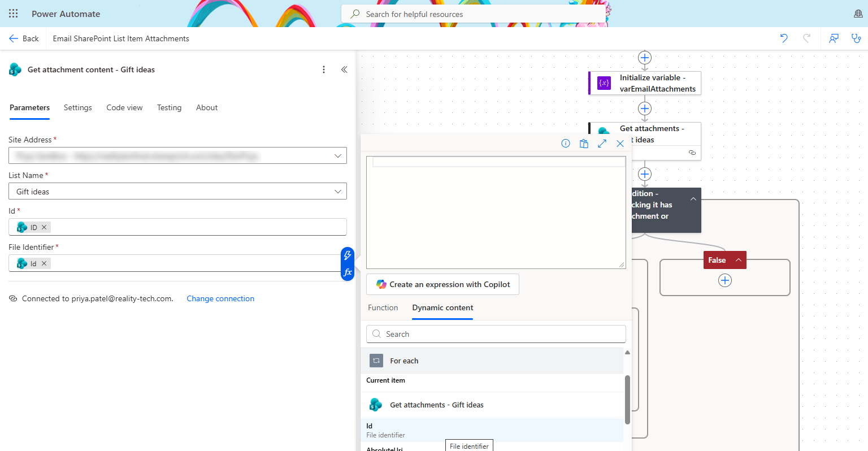Switch to the Settings tab
This screenshot has width=868, height=451.
pyautogui.click(x=78, y=107)
